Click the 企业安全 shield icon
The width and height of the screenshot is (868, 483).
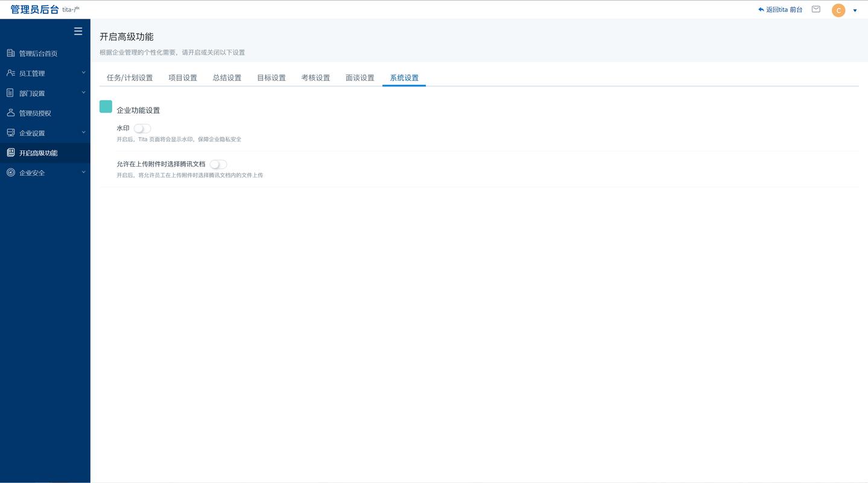[10, 173]
